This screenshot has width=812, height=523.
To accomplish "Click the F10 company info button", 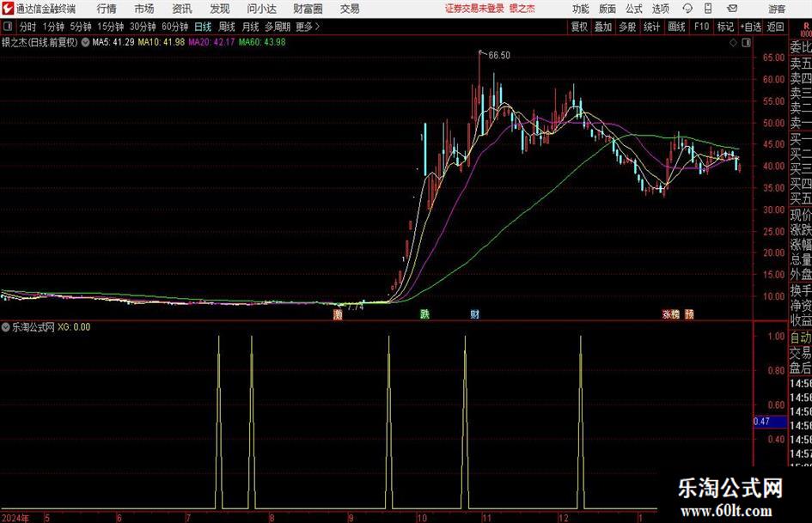I will tap(701, 27).
